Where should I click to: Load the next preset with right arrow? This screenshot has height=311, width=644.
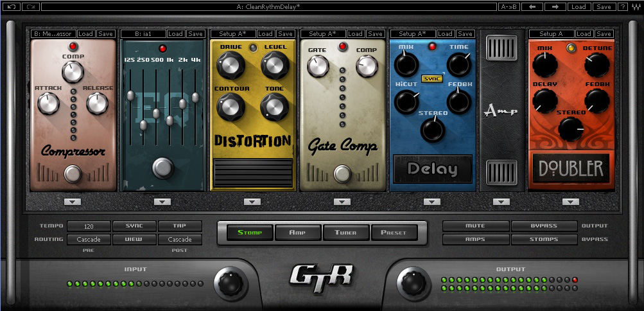click(555, 6)
